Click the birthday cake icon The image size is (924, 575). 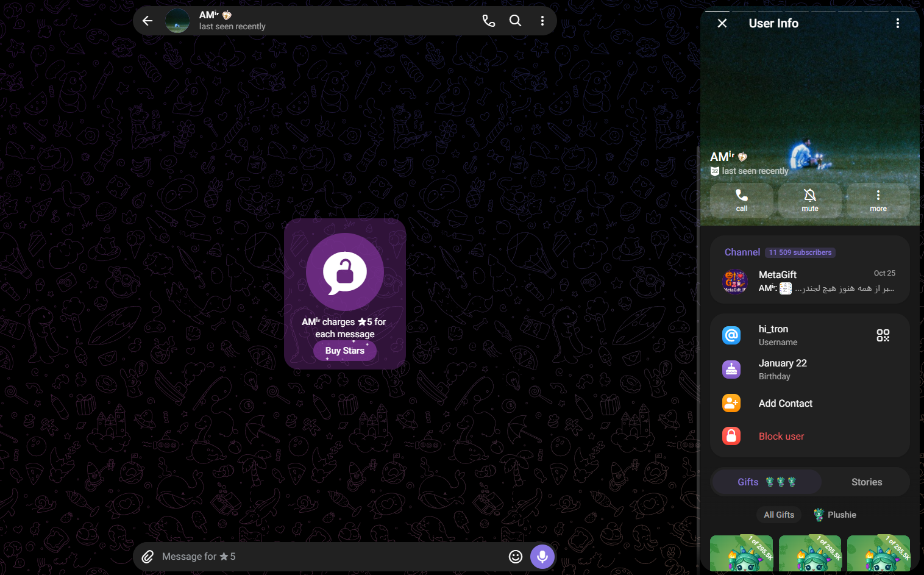pyautogui.click(x=731, y=370)
